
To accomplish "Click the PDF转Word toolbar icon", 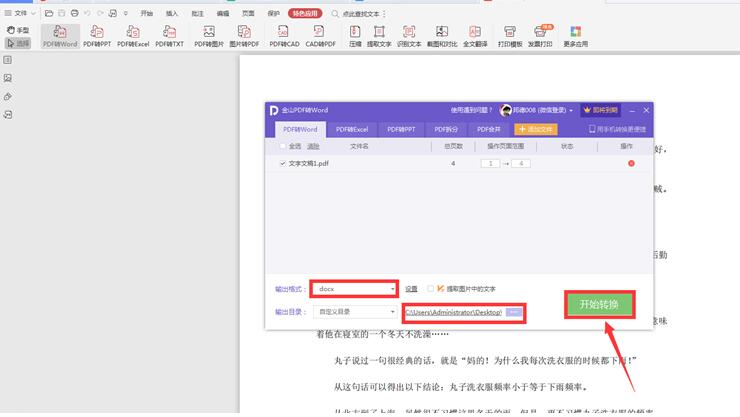I will [60, 36].
